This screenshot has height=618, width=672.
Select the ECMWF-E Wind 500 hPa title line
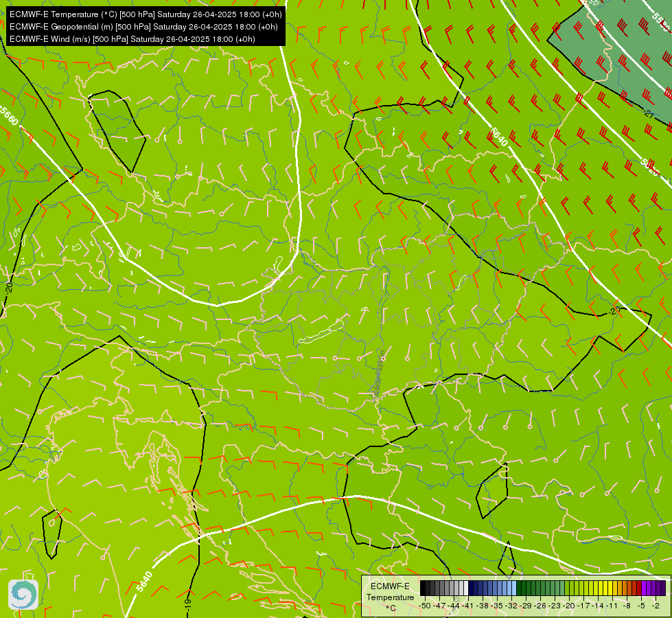(132, 39)
